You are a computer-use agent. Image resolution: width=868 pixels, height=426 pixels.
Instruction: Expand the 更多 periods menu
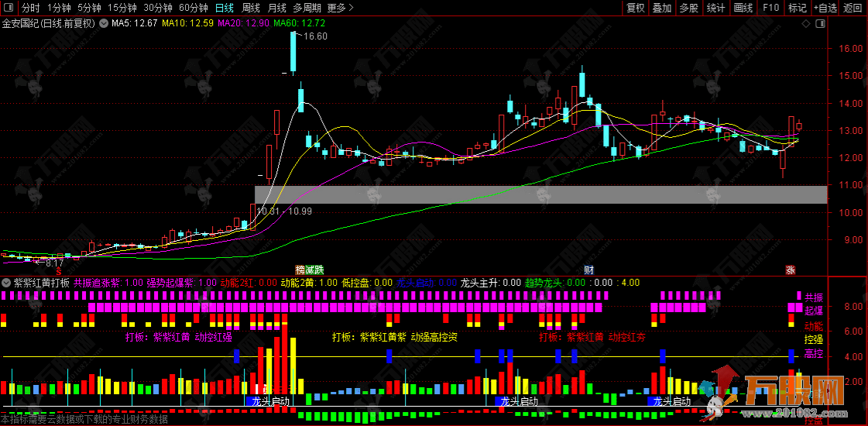pyautogui.click(x=341, y=8)
